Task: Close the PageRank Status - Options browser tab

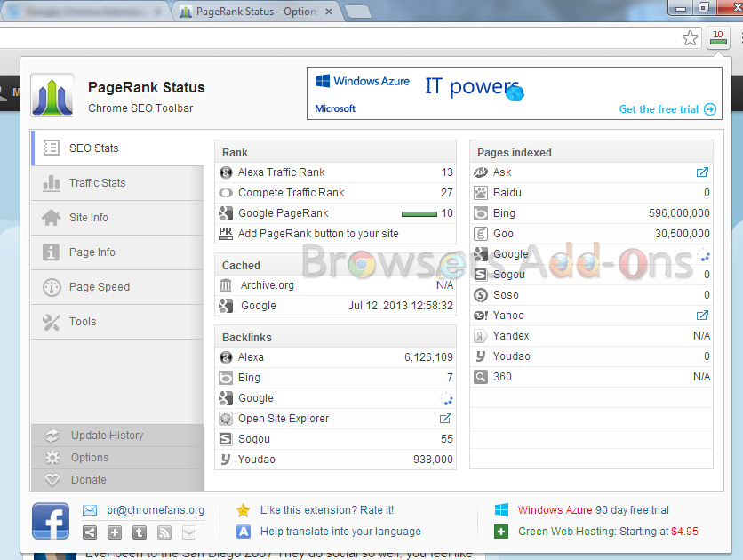Action: (x=329, y=12)
